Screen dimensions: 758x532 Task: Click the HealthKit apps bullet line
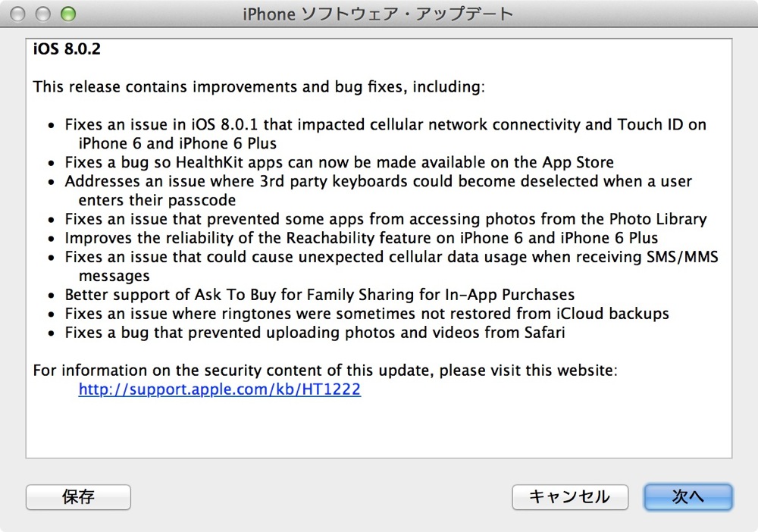coord(340,162)
